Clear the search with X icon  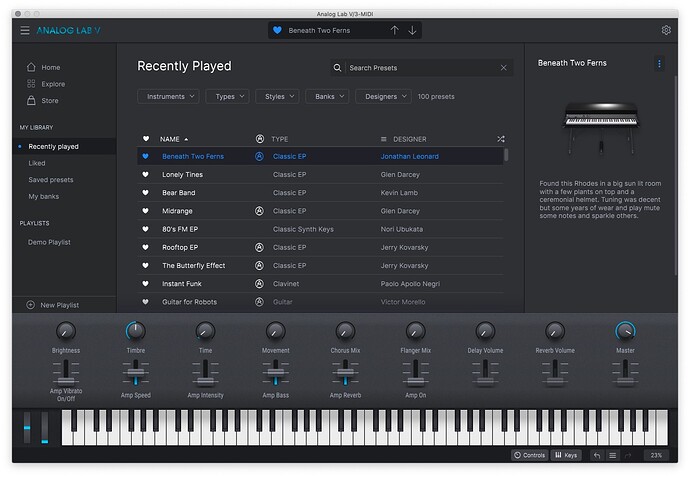503,68
